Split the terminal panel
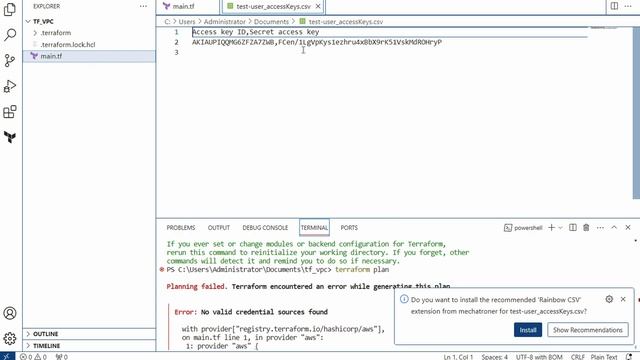This screenshot has width=640, height=360. point(573,227)
